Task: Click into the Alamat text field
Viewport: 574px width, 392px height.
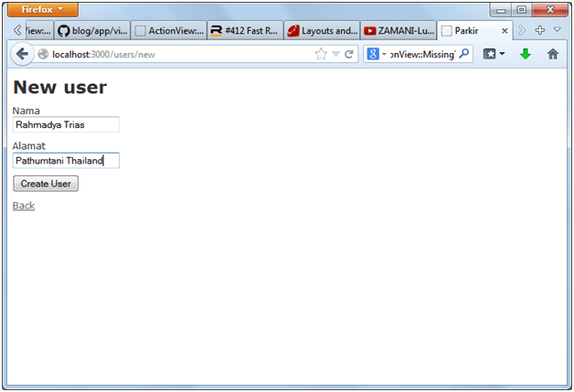Action: 66,161
